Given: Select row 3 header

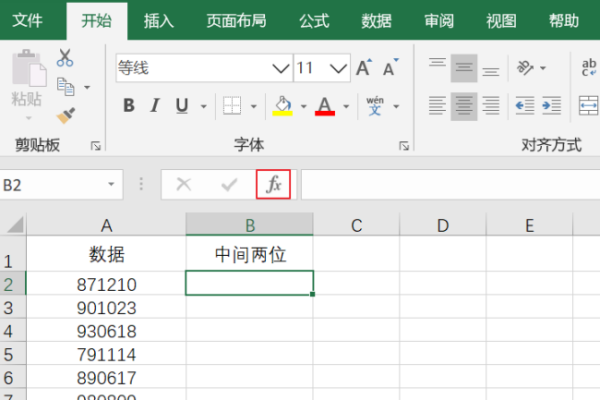Looking at the screenshot, I should (13, 307).
